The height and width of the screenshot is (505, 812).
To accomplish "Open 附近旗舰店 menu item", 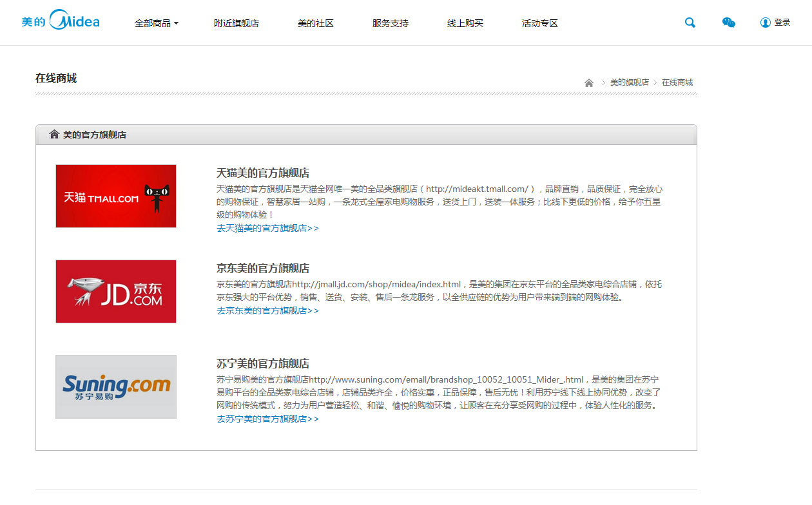I will 237,23.
